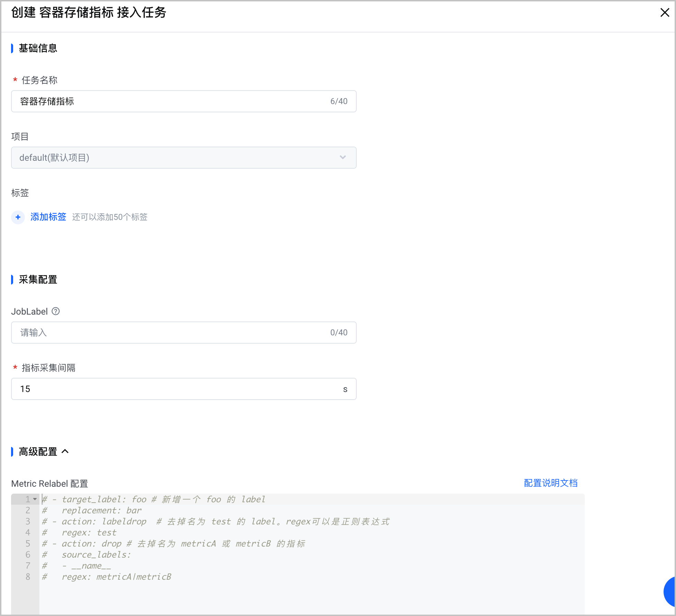Close the create task dialog with X

665,13
